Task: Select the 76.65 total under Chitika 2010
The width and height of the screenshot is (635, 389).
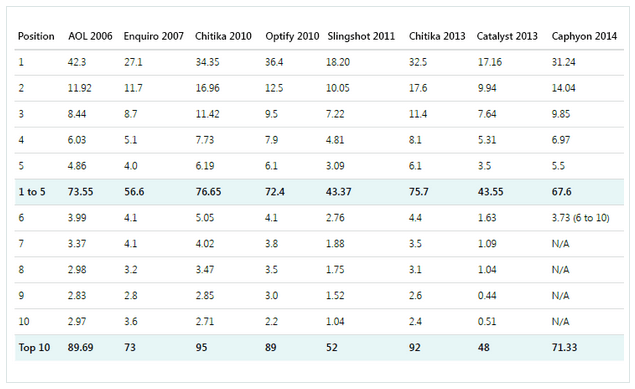Action: (208, 191)
